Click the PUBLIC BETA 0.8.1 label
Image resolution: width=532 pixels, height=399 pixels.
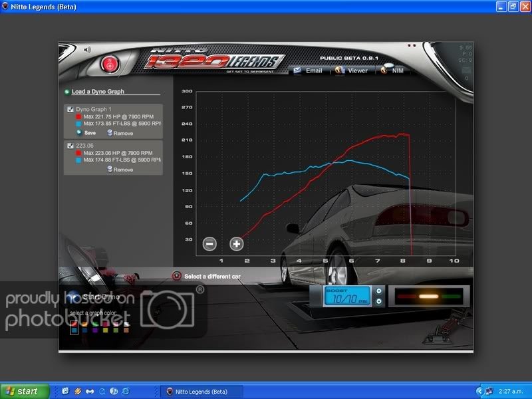coord(348,58)
